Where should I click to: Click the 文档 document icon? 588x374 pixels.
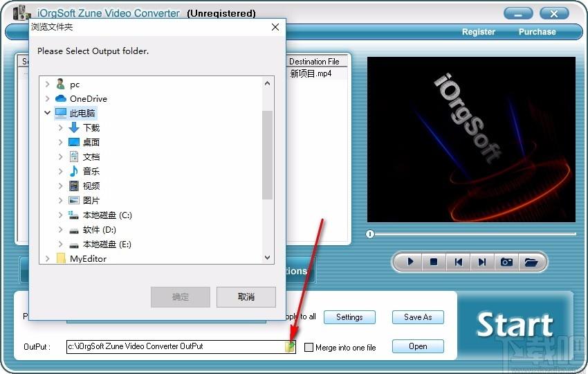point(74,157)
